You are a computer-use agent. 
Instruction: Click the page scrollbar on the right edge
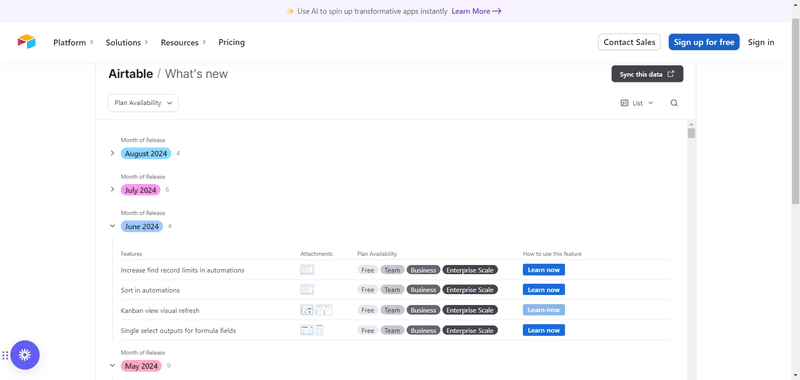click(795, 112)
